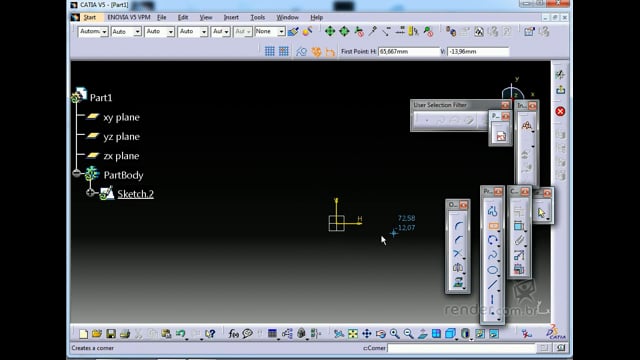This screenshot has height=360, width=640.
Task: Pick the Ellipse tool in Profile toolbar
Action: [x=493, y=270]
